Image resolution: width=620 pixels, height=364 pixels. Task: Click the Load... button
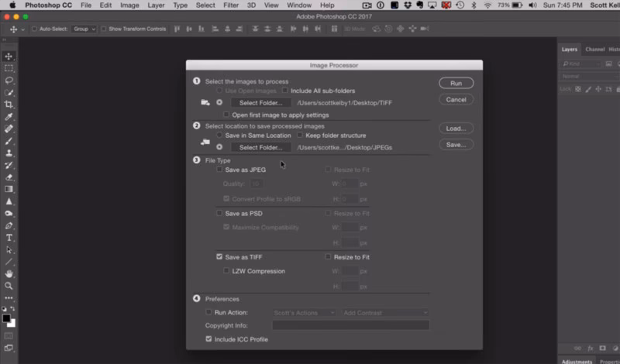pyautogui.click(x=456, y=129)
